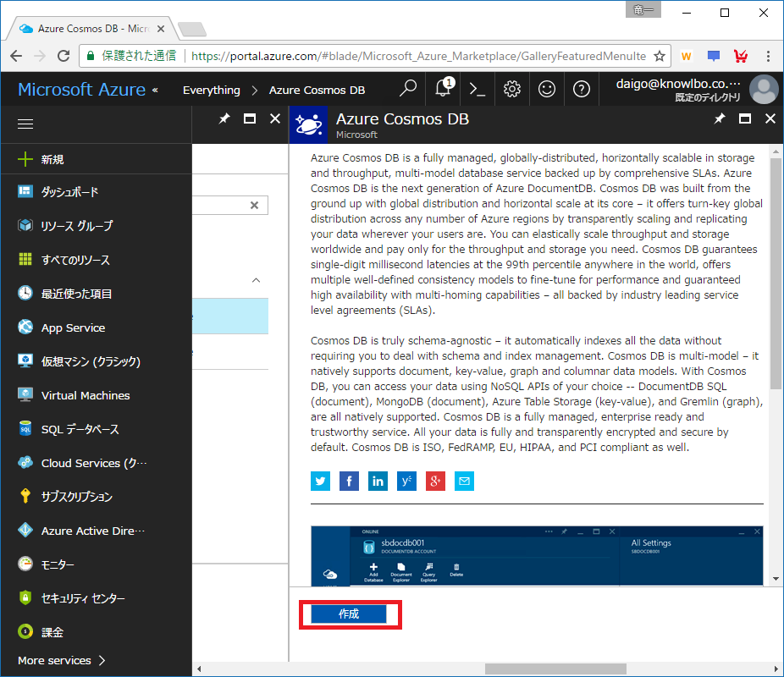The width and height of the screenshot is (784, 677).
Task: Share on Google Plus
Action: (x=435, y=482)
